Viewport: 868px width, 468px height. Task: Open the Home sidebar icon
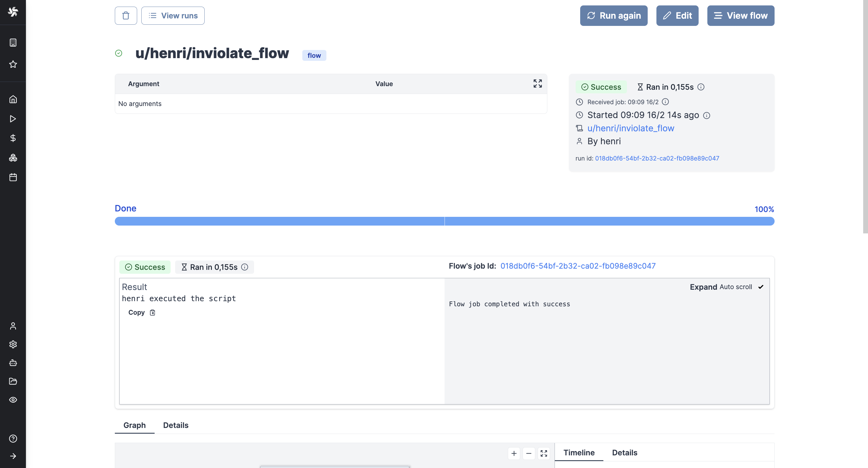13,99
